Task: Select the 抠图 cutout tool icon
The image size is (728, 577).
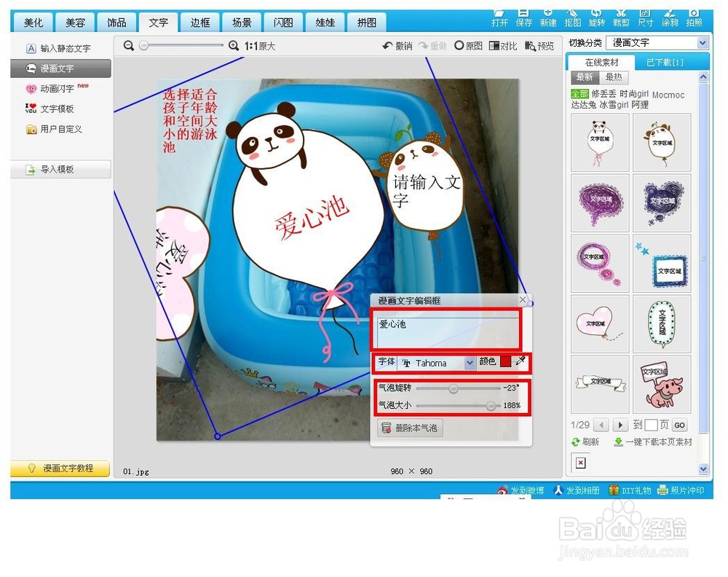Action: 572,18
